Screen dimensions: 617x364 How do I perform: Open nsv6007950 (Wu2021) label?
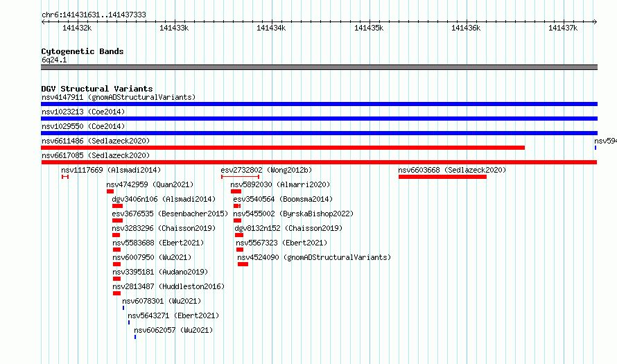pos(152,257)
